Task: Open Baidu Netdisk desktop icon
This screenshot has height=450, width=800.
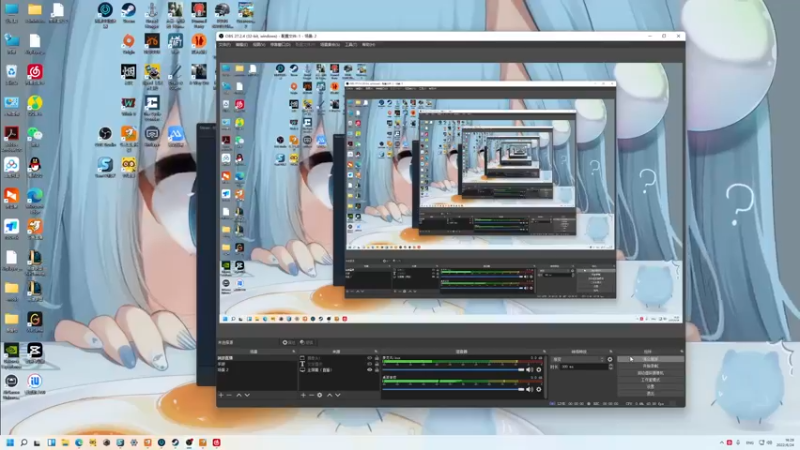Action: 11,166
